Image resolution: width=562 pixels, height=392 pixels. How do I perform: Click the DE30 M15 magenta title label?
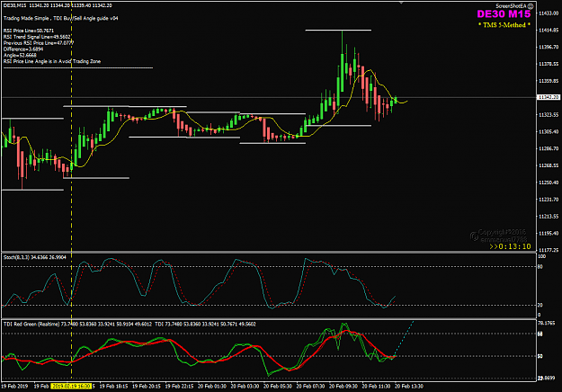[504, 14]
